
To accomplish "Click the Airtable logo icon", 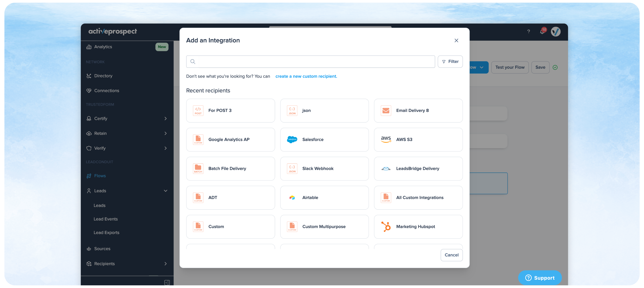I will 292,197.
